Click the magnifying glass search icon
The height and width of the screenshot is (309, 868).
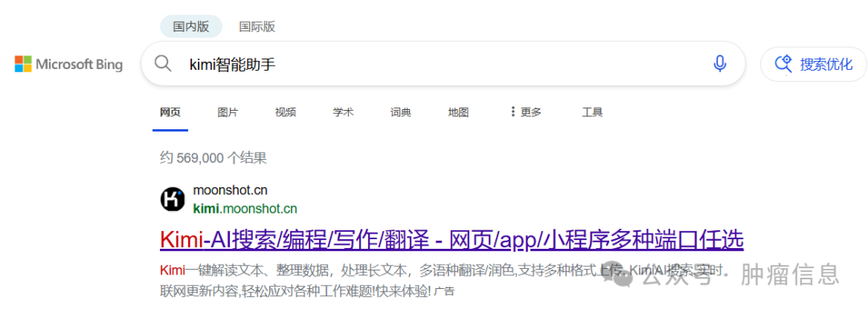coord(162,63)
